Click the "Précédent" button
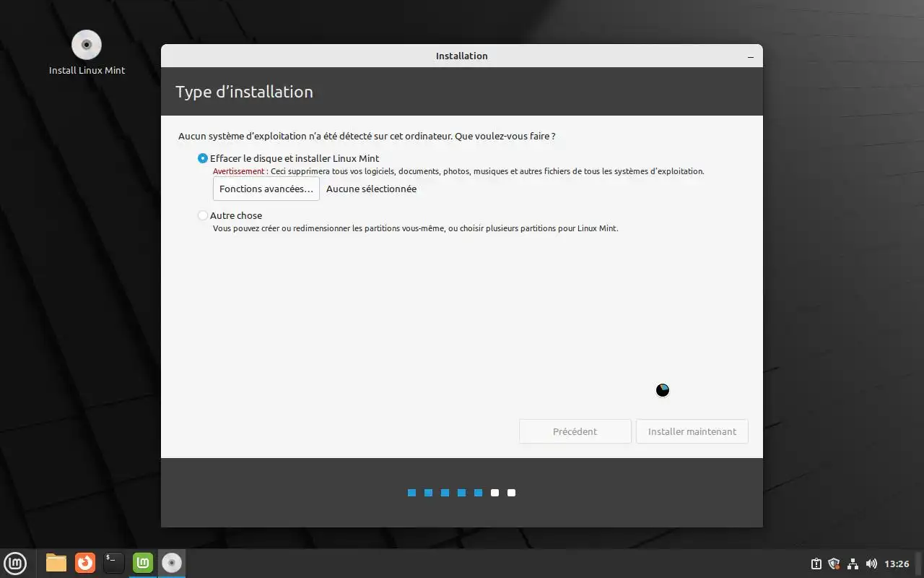924x578 pixels. click(575, 431)
